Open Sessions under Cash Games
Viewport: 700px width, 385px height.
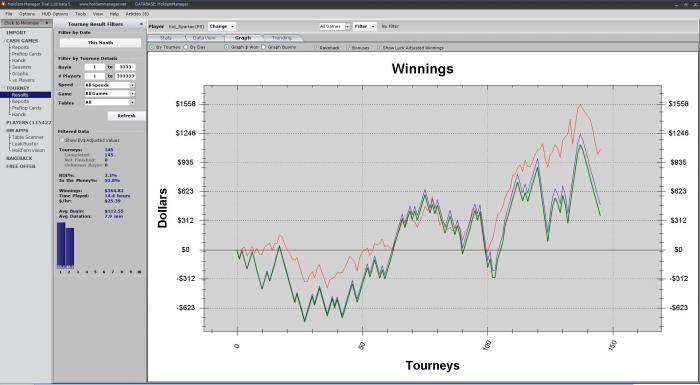[21, 67]
